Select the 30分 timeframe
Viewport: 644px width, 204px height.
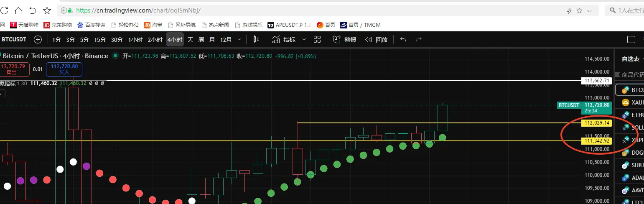(117, 40)
